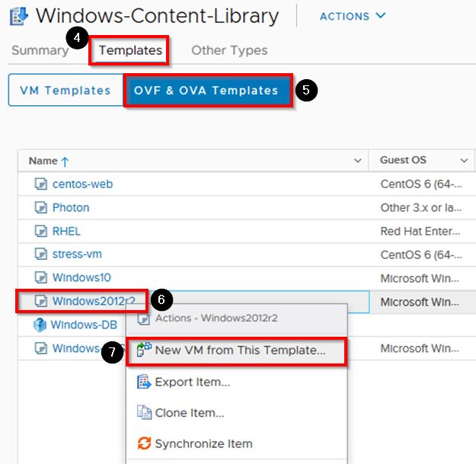Click the template icon in the last Windows row
The height and width of the screenshot is (464, 476).
click(40, 348)
